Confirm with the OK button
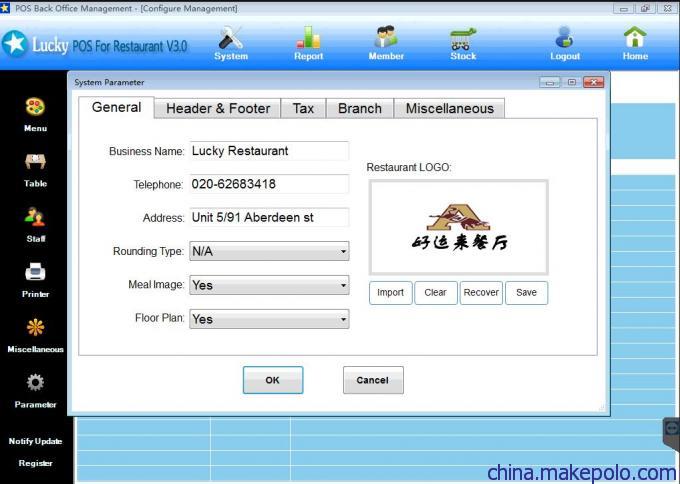The image size is (680, 484). [273, 380]
